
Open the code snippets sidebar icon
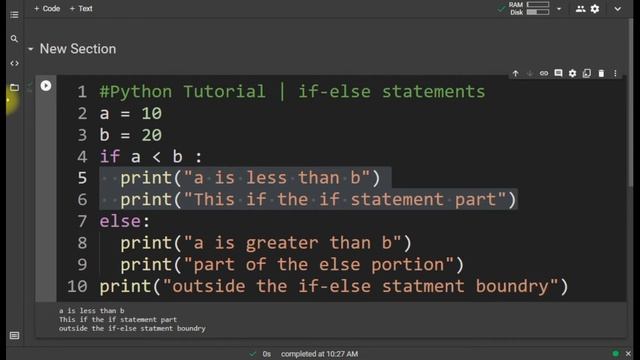[14, 63]
